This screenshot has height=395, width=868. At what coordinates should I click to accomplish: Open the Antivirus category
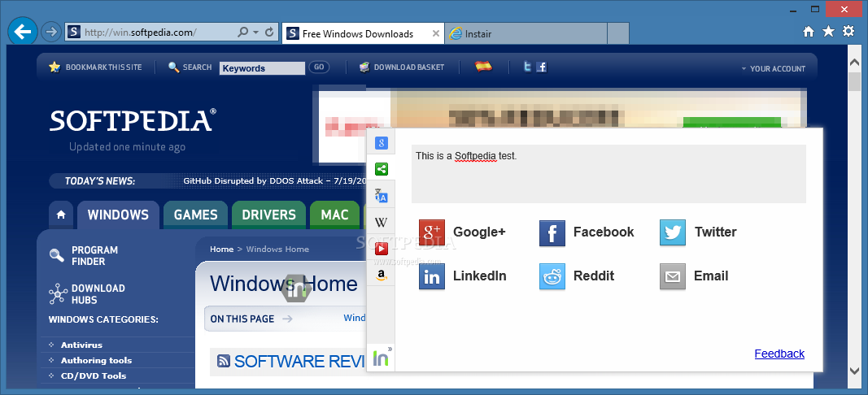click(x=81, y=345)
